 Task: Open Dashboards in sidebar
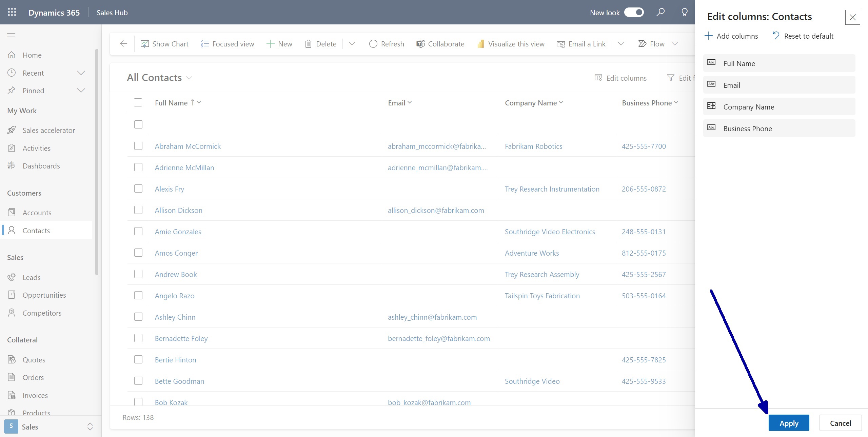pos(46,166)
